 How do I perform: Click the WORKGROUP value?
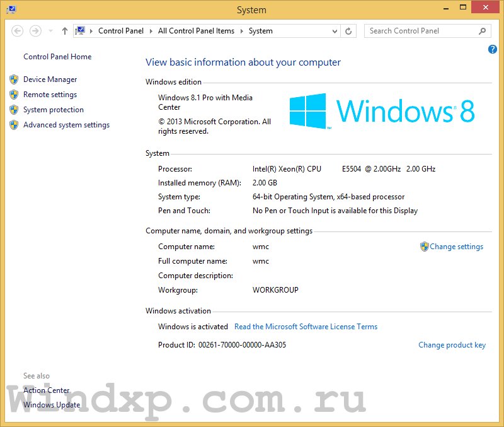(x=275, y=290)
